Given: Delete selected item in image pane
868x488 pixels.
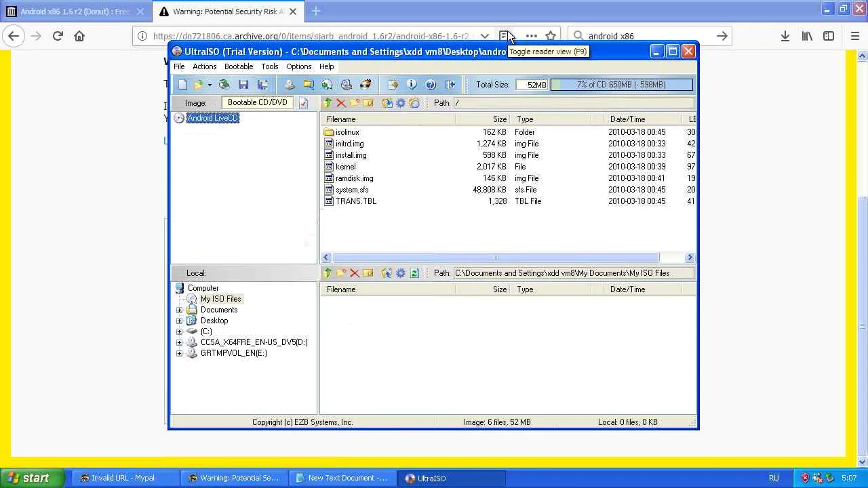Looking at the screenshot, I should [341, 103].
